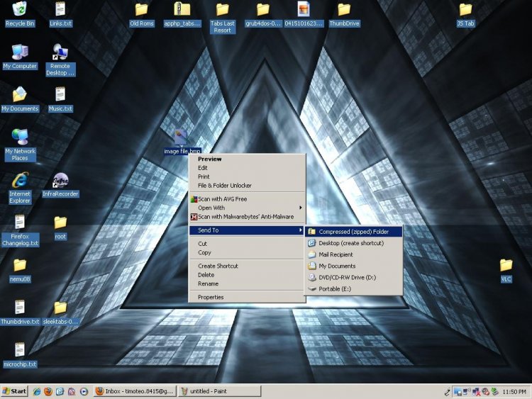Switch to untitled - Paint taskbar window
The height and width of the screenshot is (399, 532).
point(219,391)
